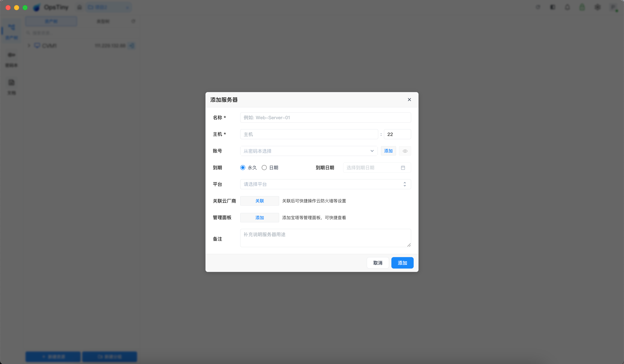
Task: Click the 选择到期日期 date field
Action: coord(377,168)
